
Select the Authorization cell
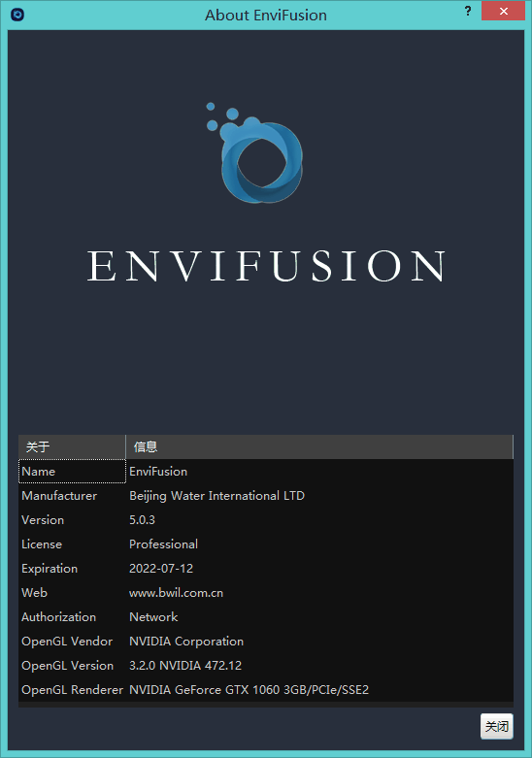click(72, 617)
